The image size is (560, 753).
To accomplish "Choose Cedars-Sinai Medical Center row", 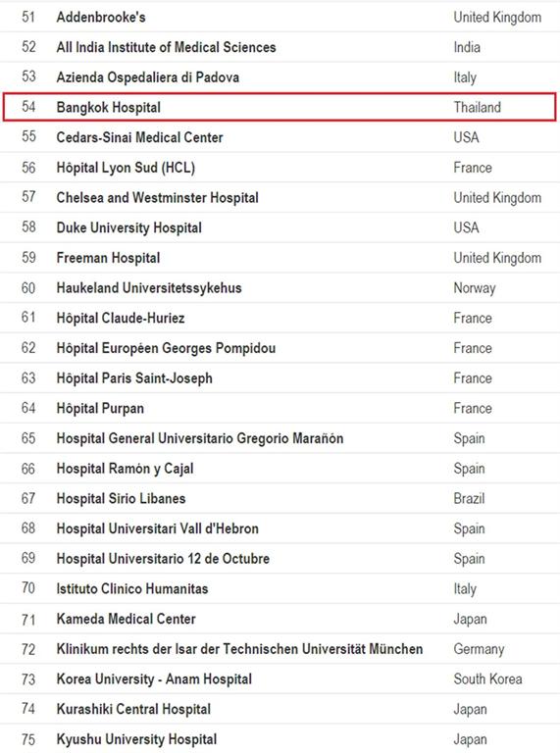I will pyautogui.click(x=280, y=137).
